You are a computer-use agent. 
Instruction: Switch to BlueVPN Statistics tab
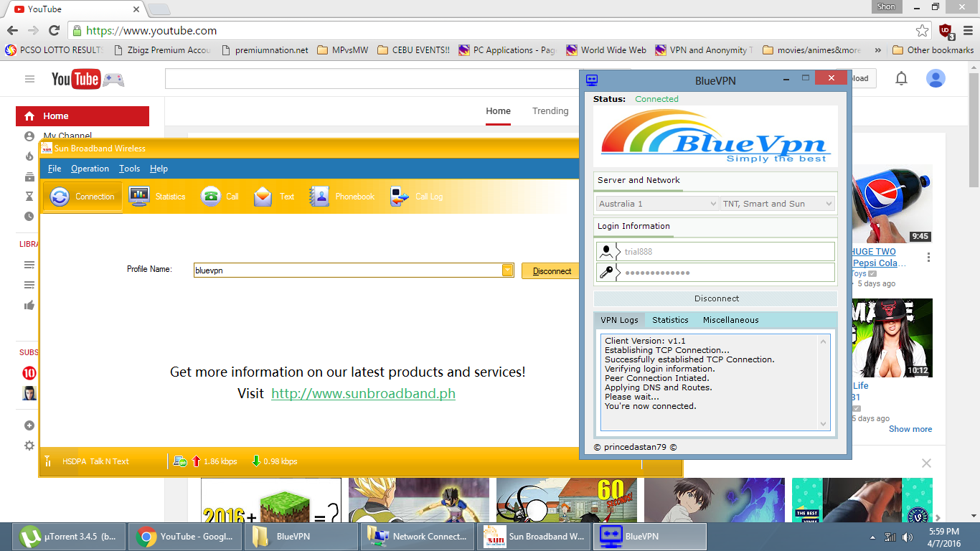(670, 320)
